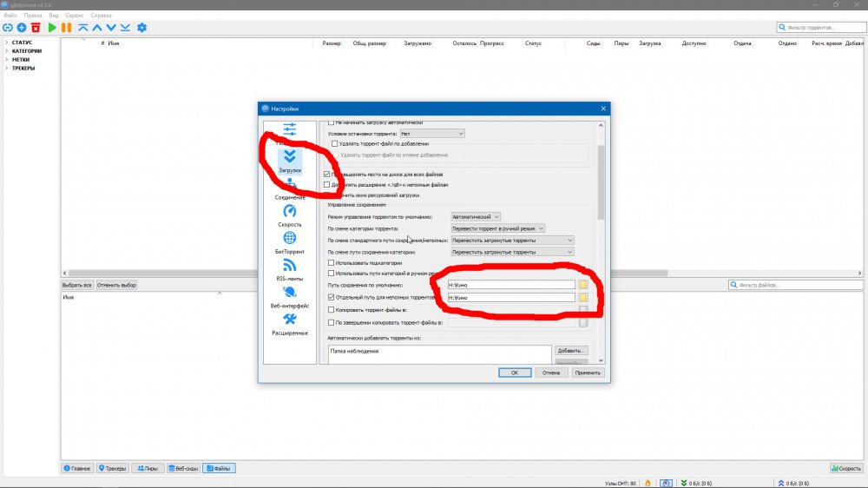Enable 'Копировать торрент-файлы в' checkbox

click(x=331, y=309)
